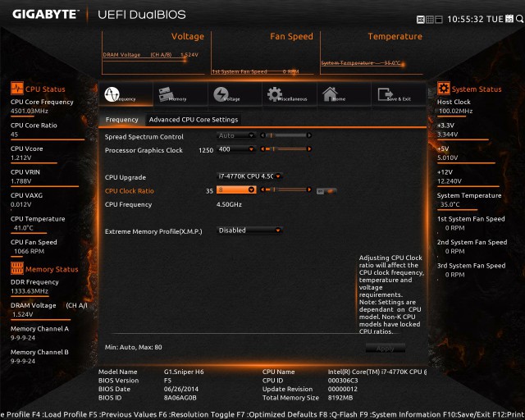This screenshot has height=420, width=525.
Task: Open the CPU Clock Ratio dropdown
Action: point(236,189)
